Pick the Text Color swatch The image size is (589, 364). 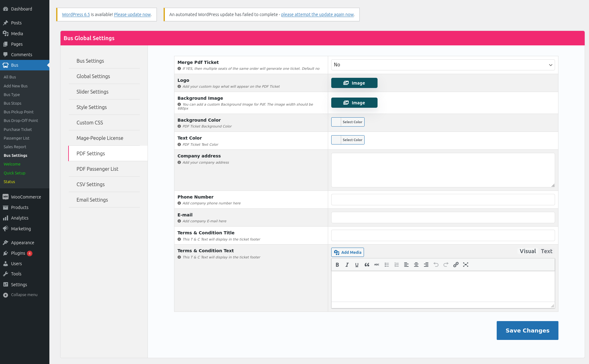coord(348,140)
